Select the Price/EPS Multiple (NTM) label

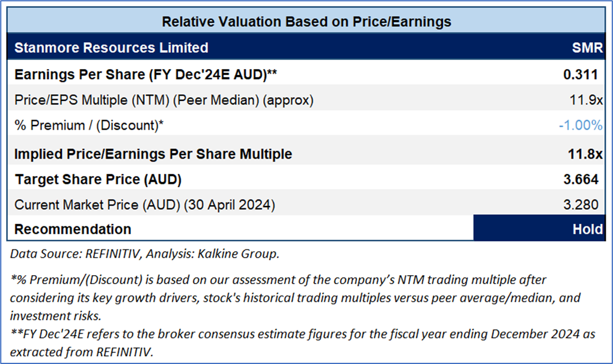click(x=163, y=100)
